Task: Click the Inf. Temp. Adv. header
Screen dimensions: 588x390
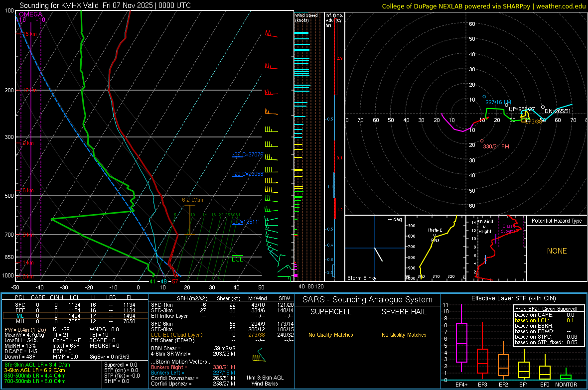Action: pyautogui.click(x=334, y=20)
